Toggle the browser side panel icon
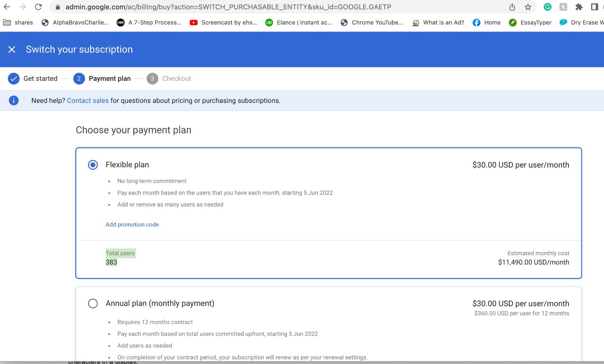The width and height of the screenshot is (604, 364). 594,7
